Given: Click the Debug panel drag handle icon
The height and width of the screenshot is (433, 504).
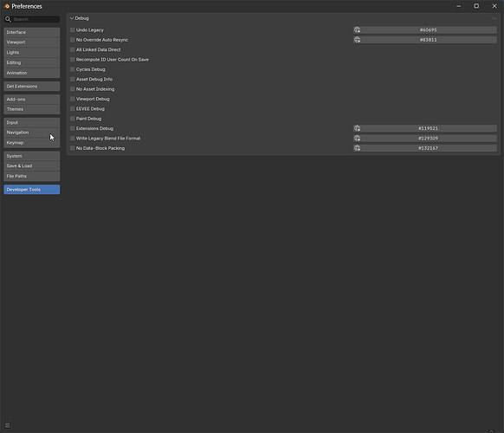Looking at the screenshot, I should (x=494, y=19).
